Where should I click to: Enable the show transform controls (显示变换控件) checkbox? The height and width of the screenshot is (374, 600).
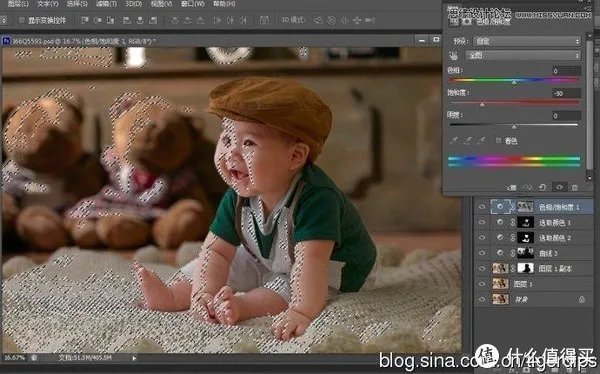pyautogui.click(x=22, y=20)
